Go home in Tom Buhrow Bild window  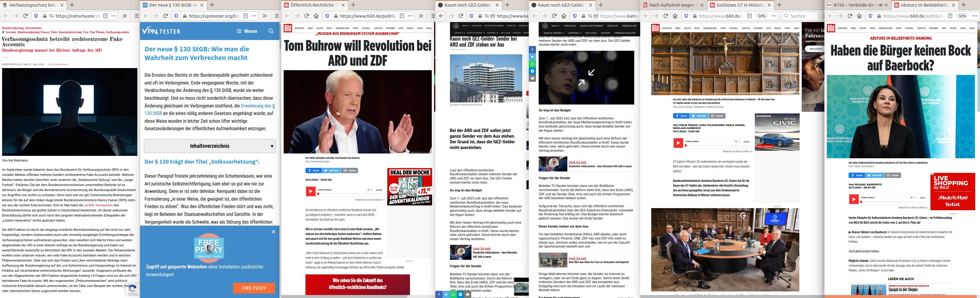(x=316, y=16)
